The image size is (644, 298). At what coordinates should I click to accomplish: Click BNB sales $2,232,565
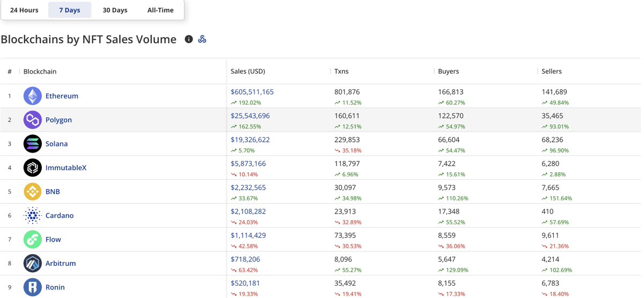[248, 187]
